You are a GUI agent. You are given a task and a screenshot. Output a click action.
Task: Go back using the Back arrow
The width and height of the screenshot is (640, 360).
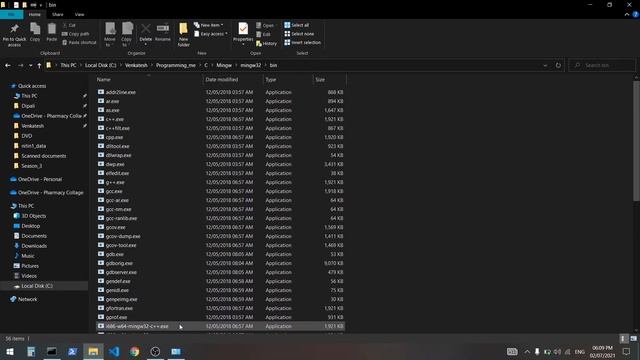tap(8, 65)
